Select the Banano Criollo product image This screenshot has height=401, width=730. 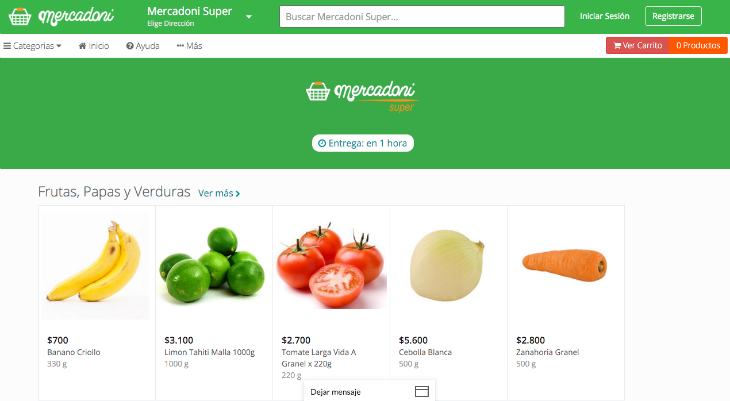[95, 265]
